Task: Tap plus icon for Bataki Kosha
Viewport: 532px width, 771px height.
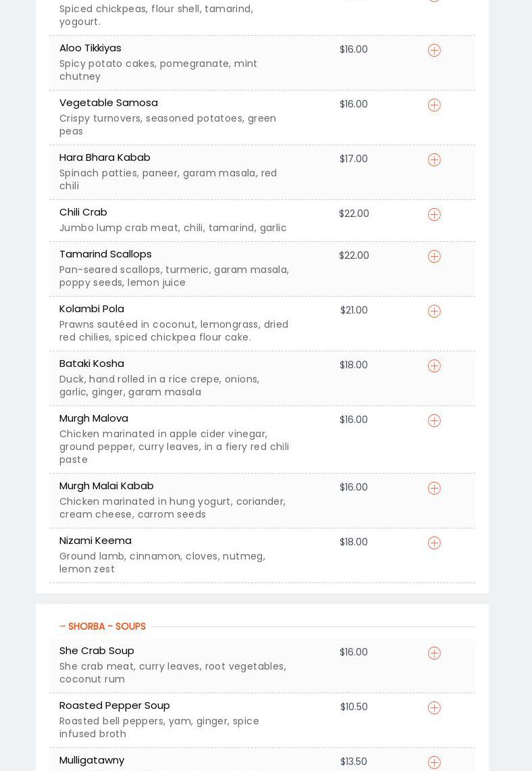Action: coord(434,366)
